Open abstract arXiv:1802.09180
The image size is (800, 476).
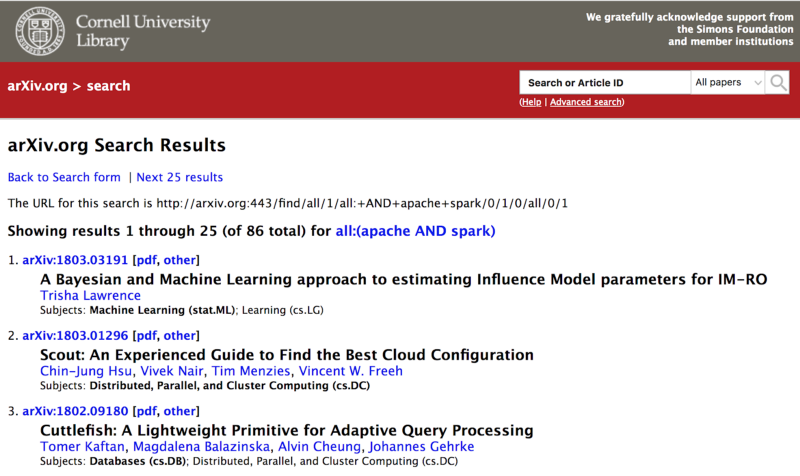(75, 411)
